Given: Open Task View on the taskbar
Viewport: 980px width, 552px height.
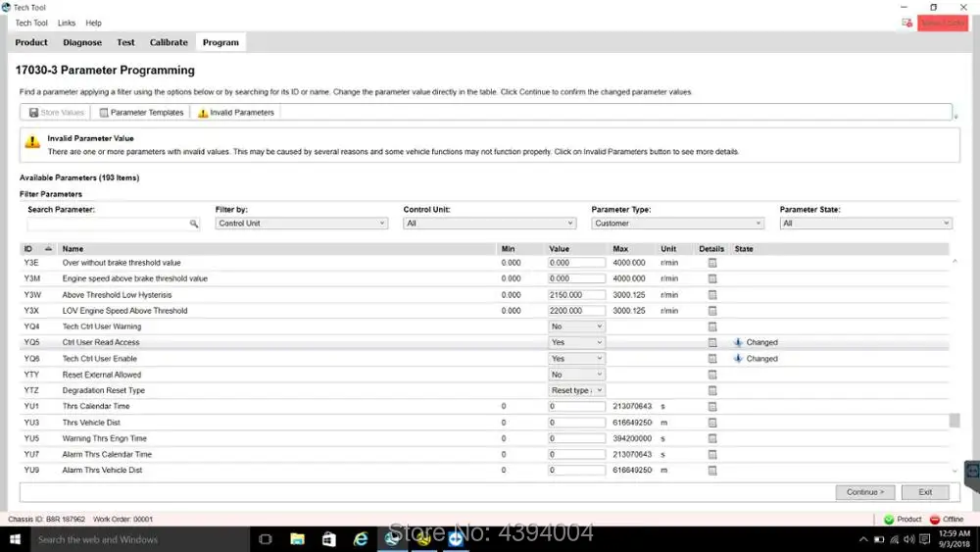Looking at the screenshot, I should (x=265, y=539).
